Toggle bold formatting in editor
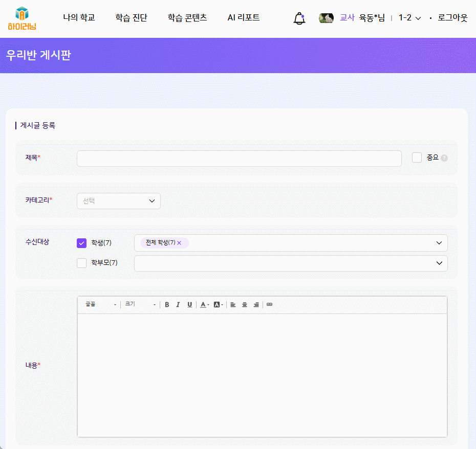The image size is (476, 449). coord(167,305)
